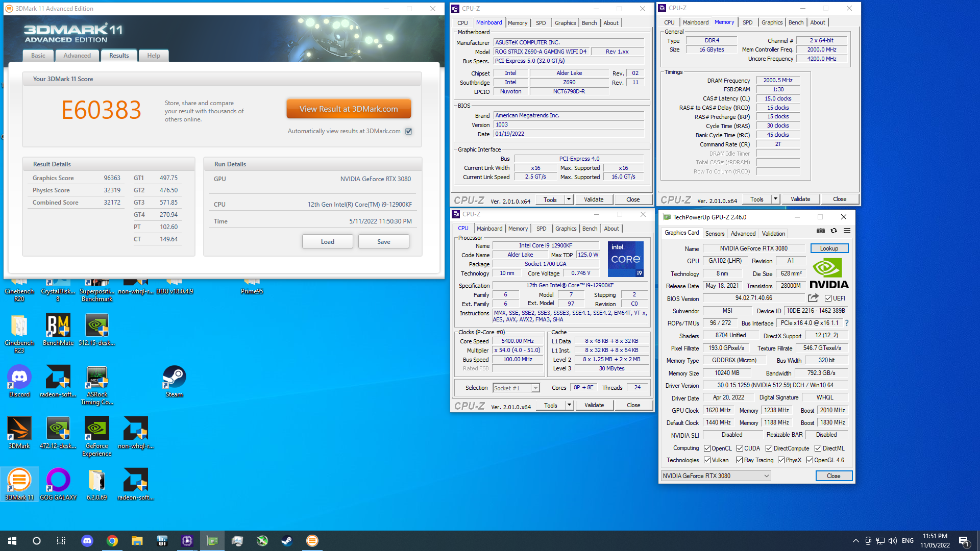Viewport: 980px width, 551px height.
Task: Open File Explorer from the taskbar
Action: 137,541
